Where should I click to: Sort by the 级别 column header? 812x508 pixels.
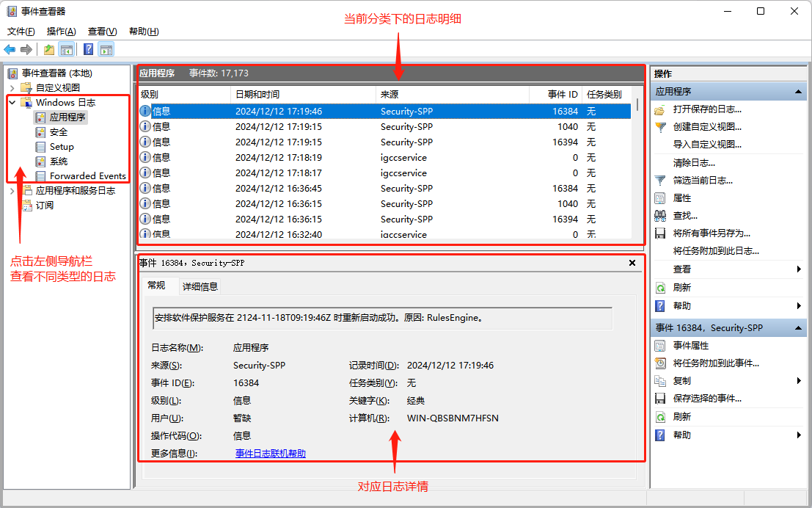184,95
